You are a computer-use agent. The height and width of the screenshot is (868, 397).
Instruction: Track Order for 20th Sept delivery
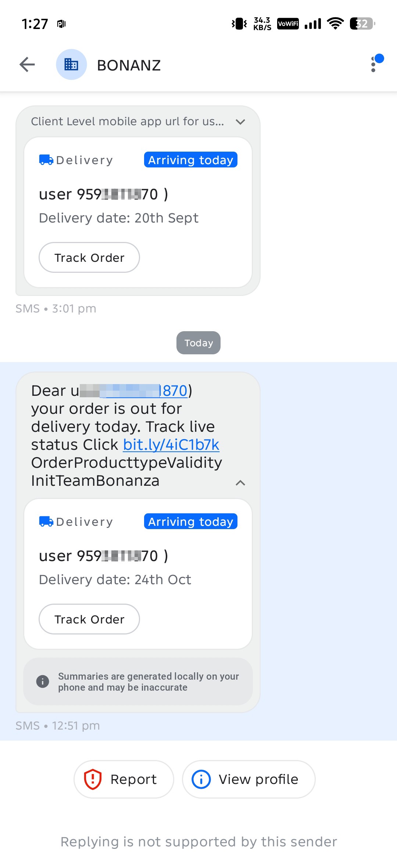click(x=89, y=257)
